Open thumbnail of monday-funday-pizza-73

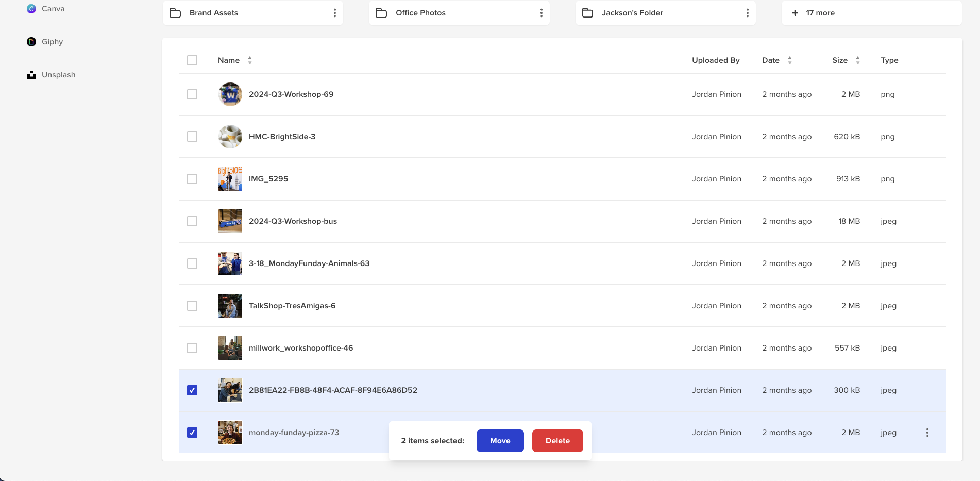(x=230, y=433)
